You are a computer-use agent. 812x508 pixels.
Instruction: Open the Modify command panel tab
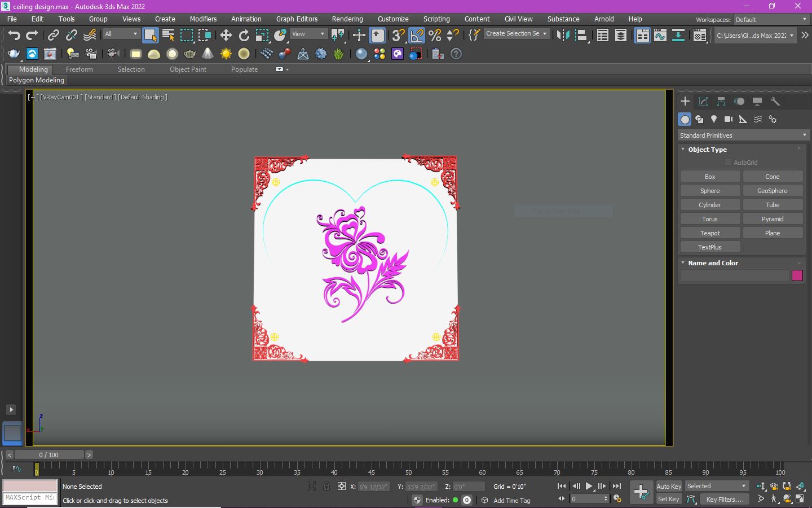click(703, 102)
